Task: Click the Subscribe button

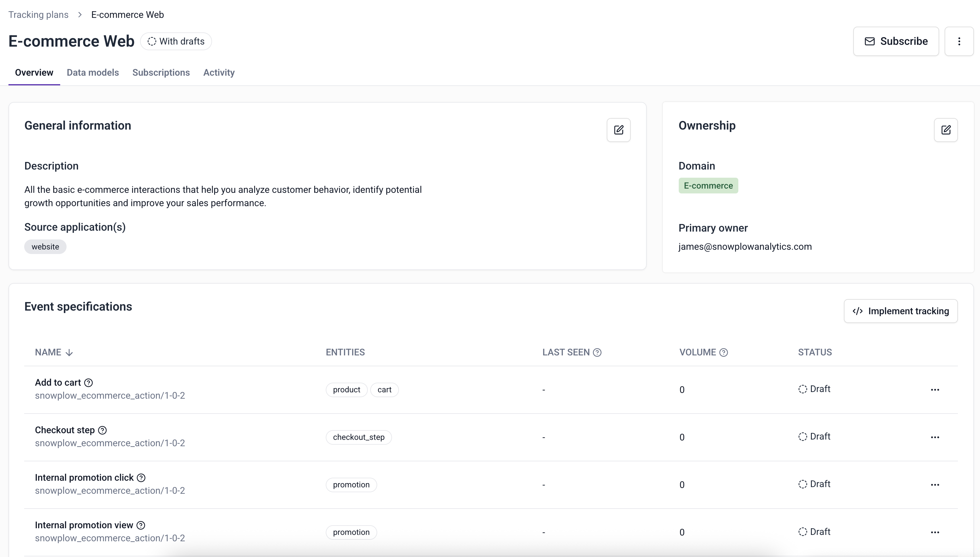Action: point(896,41)
